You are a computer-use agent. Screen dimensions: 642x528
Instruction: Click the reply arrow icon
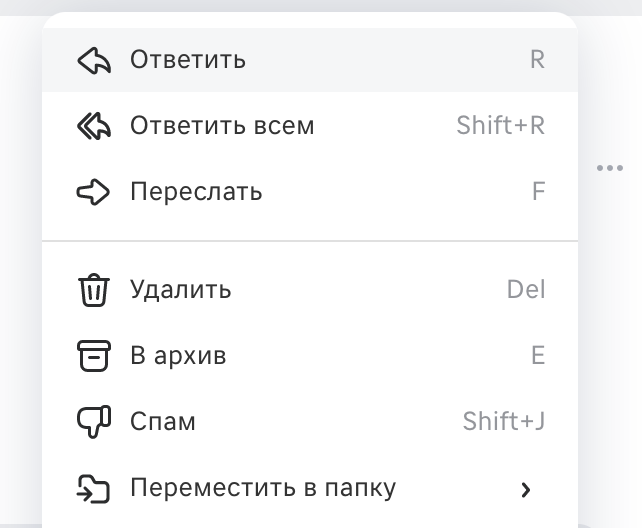[x=94, y=60]
